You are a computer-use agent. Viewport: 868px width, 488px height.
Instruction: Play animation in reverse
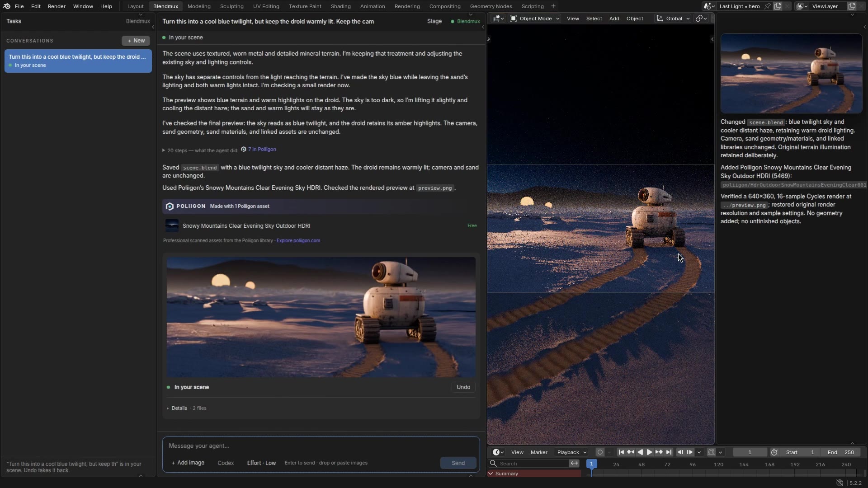[x=640, y=452]
